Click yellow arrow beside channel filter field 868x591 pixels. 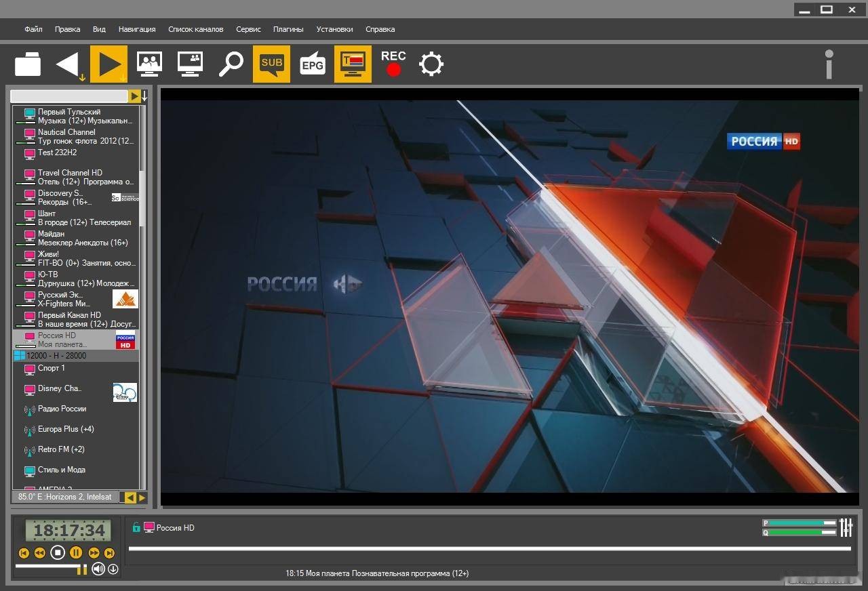coord(134,96)
